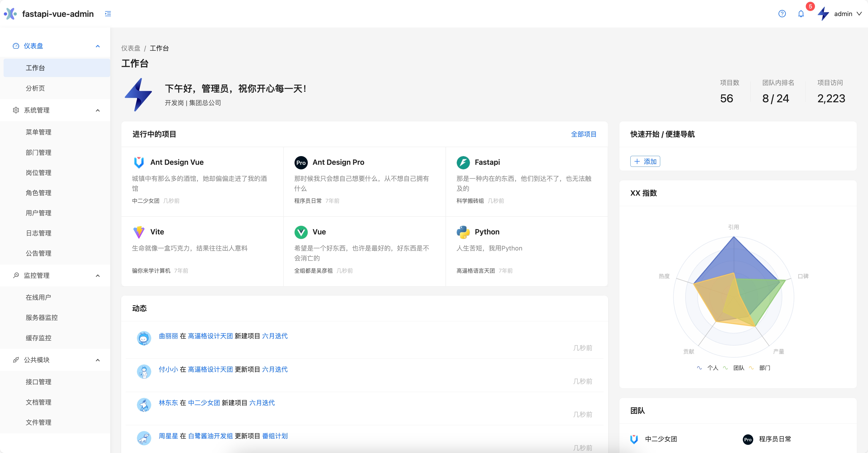Click 周星星's avatar in activity feed

[144, 438]
